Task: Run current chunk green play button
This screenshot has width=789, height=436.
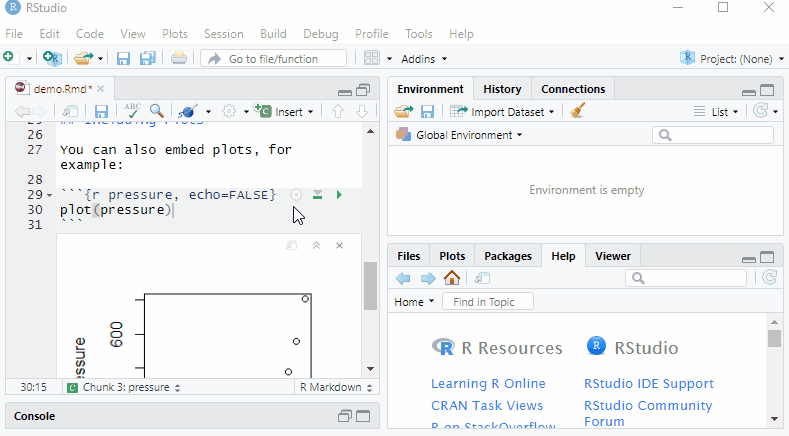Action: click(339, 195)
